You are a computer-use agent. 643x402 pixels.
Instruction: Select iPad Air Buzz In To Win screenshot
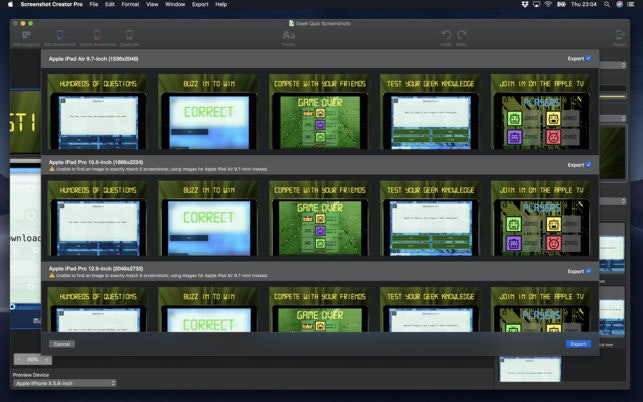[209, 112]
